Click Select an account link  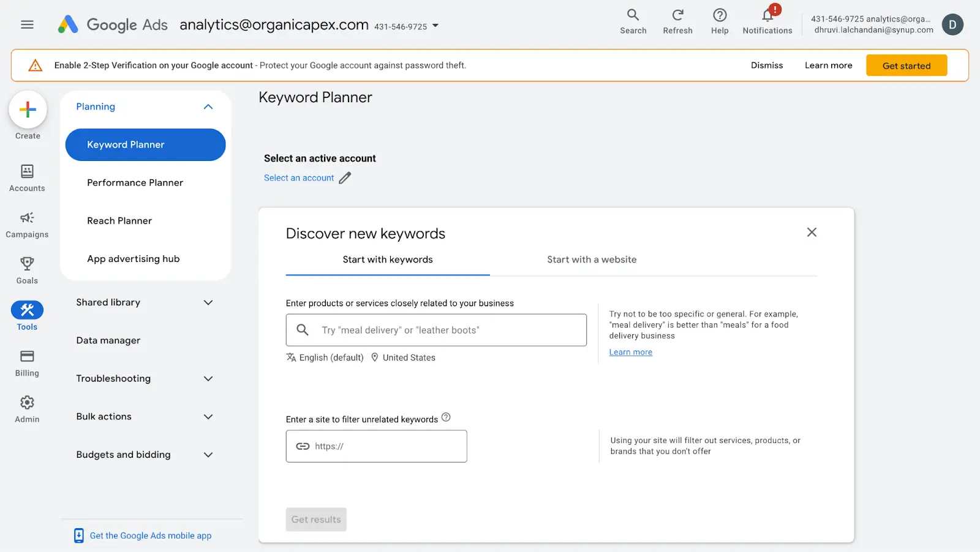point(299,178)
